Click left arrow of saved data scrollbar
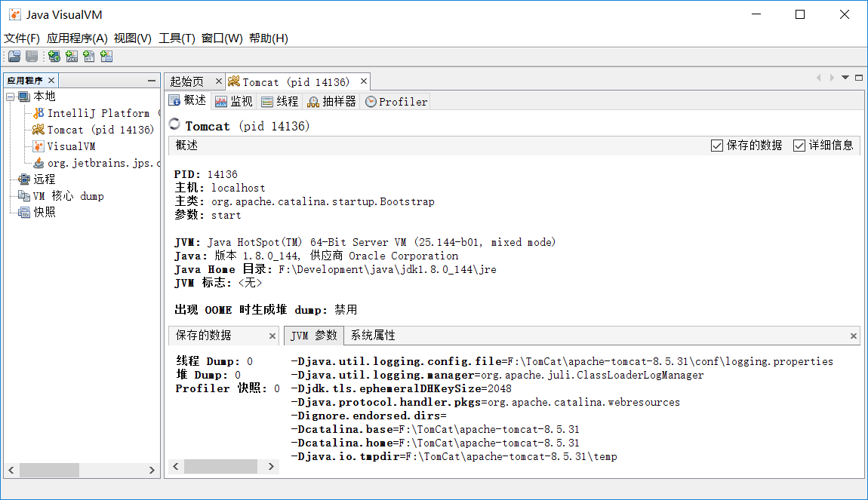Screen dimensions: 868x500 tap(176, 466)
